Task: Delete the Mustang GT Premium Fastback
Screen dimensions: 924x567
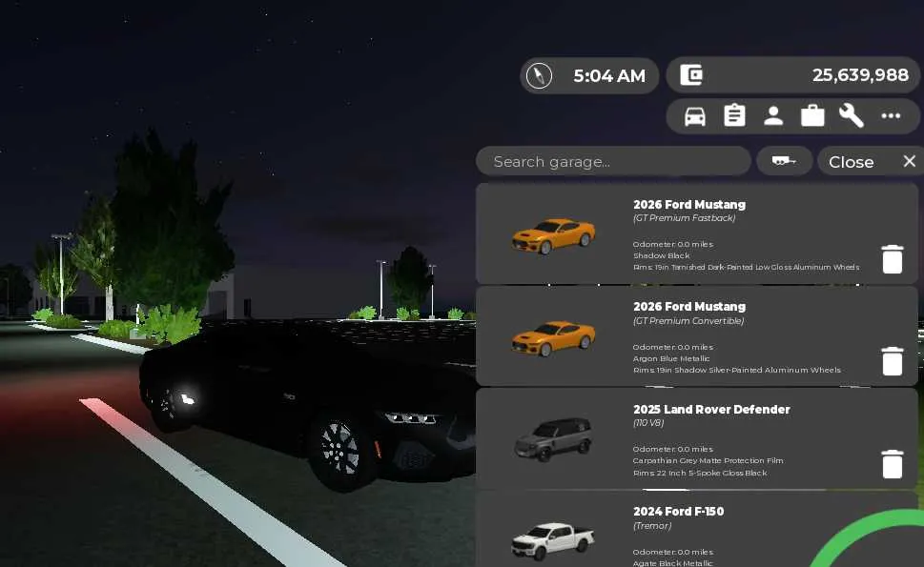Action: click(893, 259)
